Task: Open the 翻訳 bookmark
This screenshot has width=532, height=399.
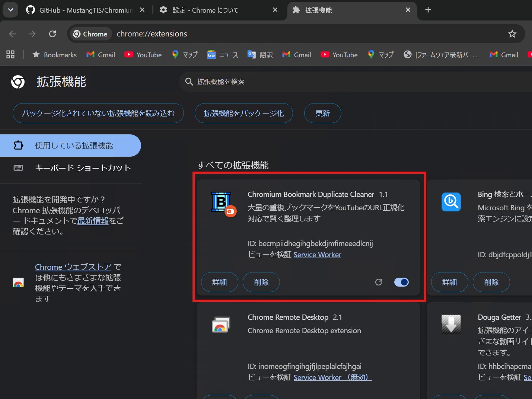Action: tap(260, 55)
